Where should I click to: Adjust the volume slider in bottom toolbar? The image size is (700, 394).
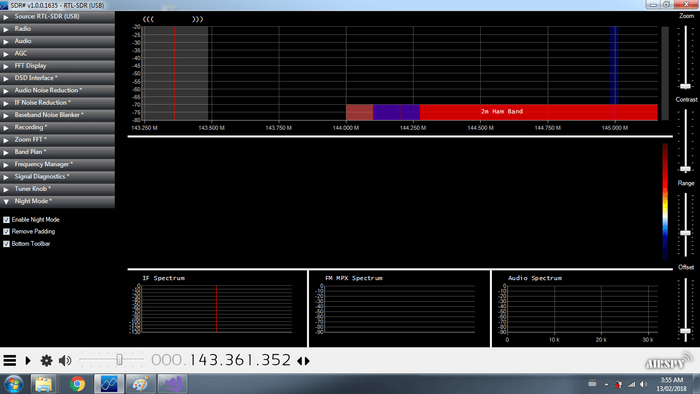pyautogui.click(x=119, y=360)
